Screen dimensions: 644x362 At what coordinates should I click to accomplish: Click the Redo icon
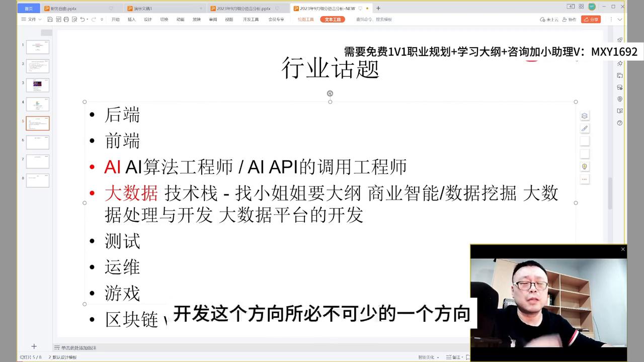(x=94, y=19)
